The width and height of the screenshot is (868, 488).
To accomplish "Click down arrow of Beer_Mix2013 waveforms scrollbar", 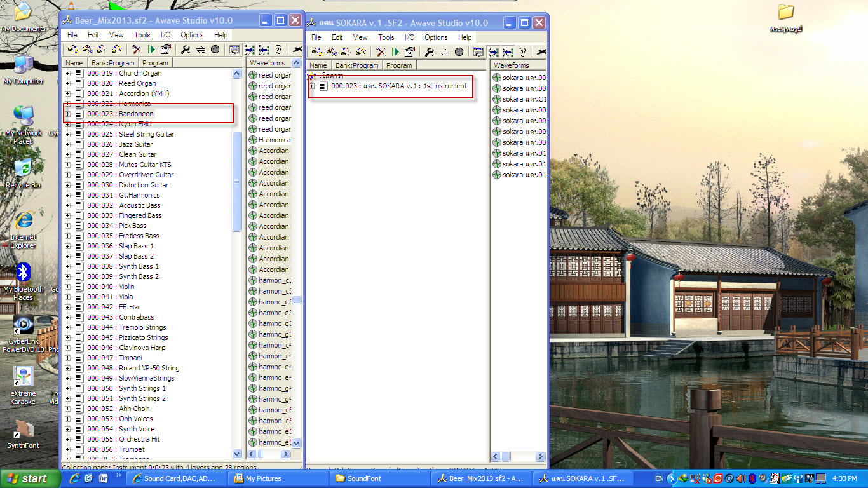I will click(296, 443).
